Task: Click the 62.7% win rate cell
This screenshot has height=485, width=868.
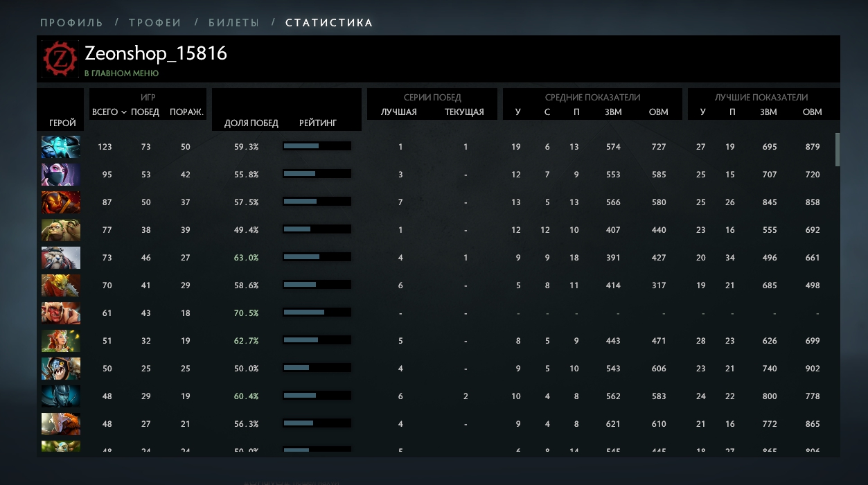Action: pos(246,341)
